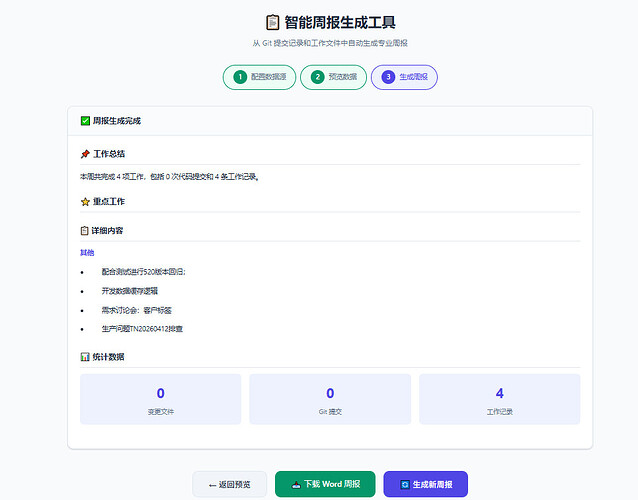Select the 生成周报 step
Image resolution: width=638 pixels, height=500 pixels.
coord(404,77)
